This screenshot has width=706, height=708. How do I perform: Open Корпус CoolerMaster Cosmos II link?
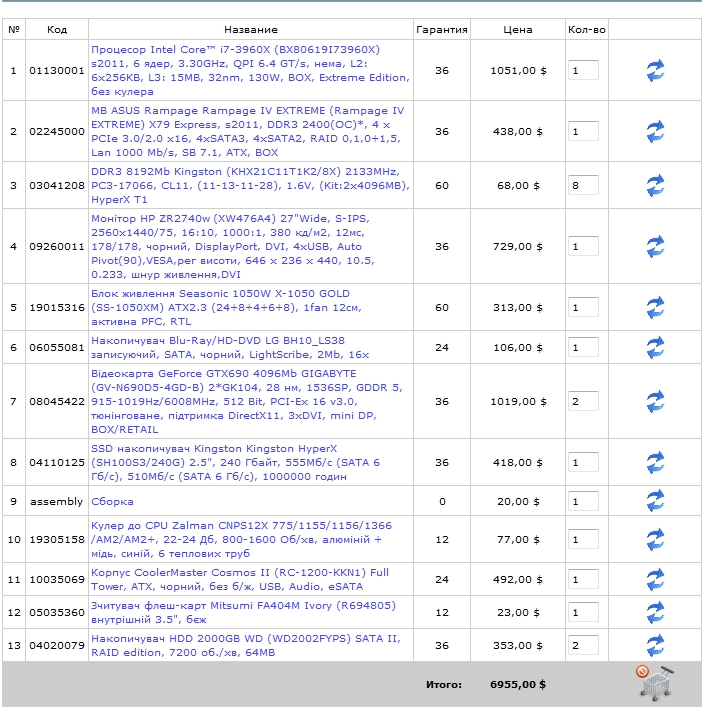pyautogui.click(x=240, y=579)
